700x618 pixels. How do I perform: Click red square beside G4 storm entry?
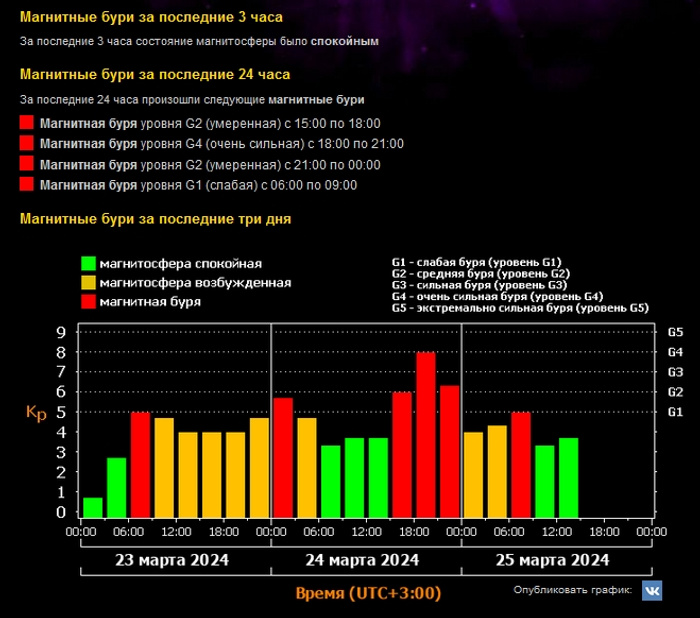[x=27, y=144]
